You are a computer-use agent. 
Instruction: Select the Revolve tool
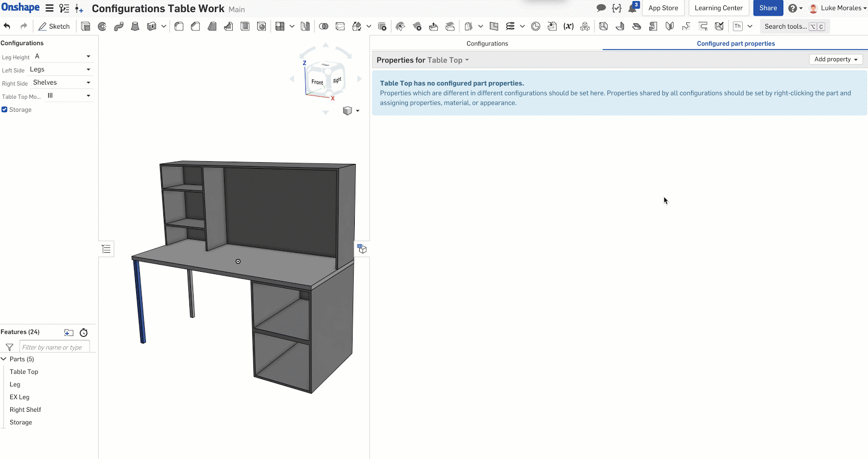[102, 26]
